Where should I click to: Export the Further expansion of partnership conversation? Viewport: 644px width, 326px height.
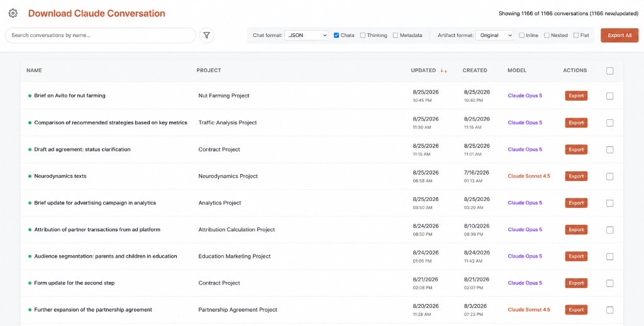point(576,310)
